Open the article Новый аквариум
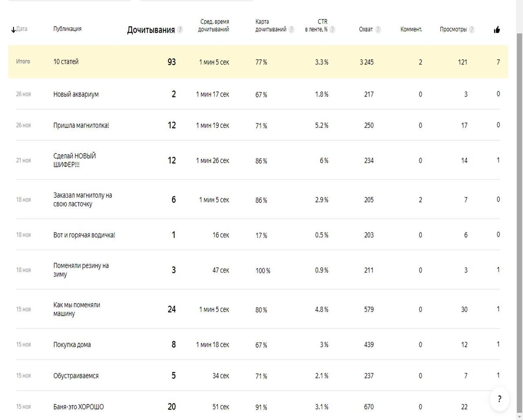This screenshot has width=523, height=420. (76, 94)
